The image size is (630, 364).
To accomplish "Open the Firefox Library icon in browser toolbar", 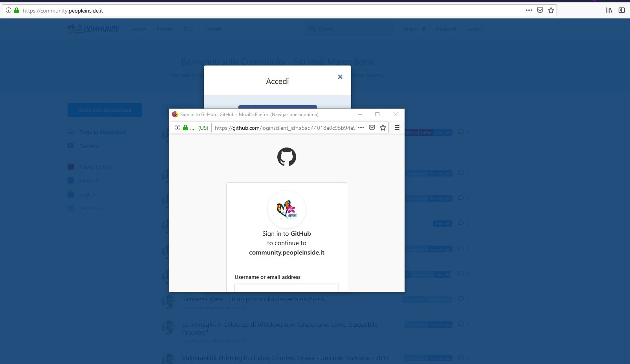I will (609, 11).
